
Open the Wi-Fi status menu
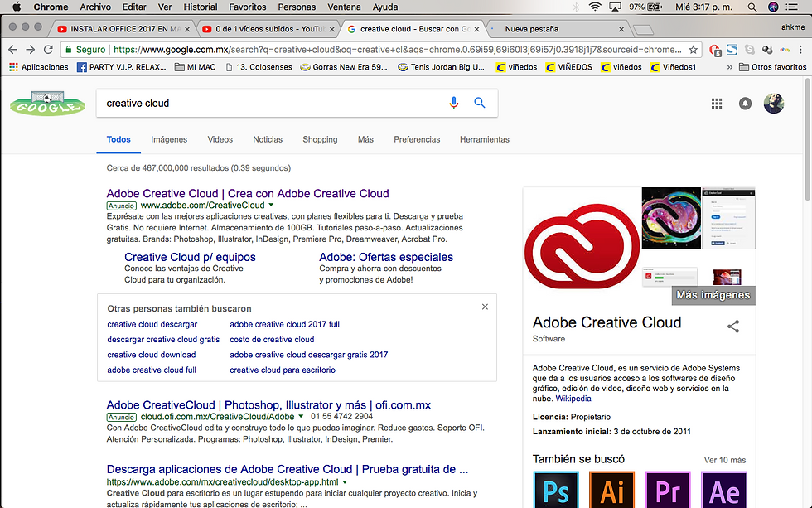point(595,7)
